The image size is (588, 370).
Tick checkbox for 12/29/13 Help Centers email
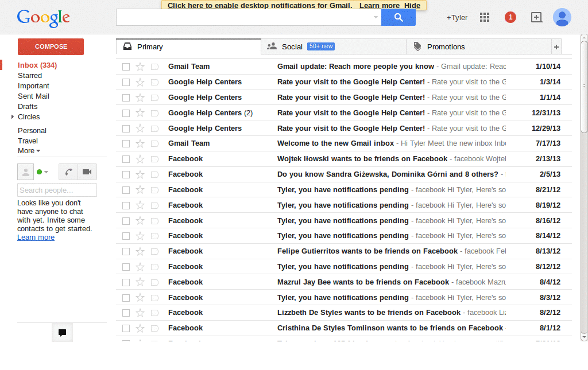[x=126, y=128]
